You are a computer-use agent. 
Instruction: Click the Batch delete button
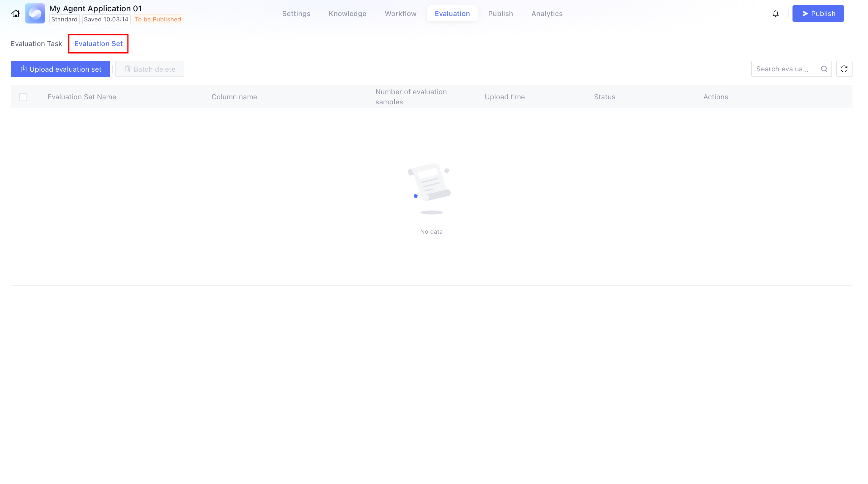150,69
